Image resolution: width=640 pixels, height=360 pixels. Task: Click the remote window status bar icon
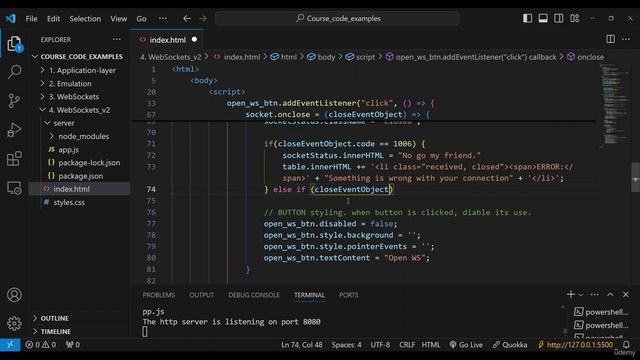(10, 345)
